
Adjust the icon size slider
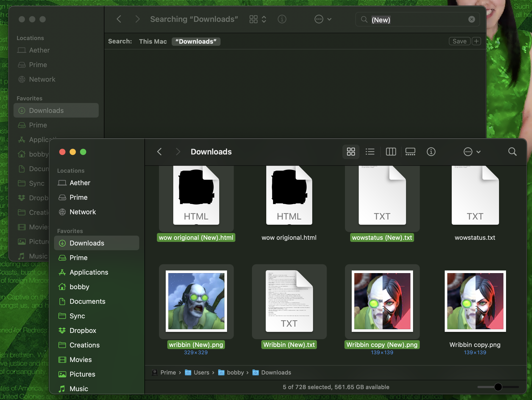[498, 387]
